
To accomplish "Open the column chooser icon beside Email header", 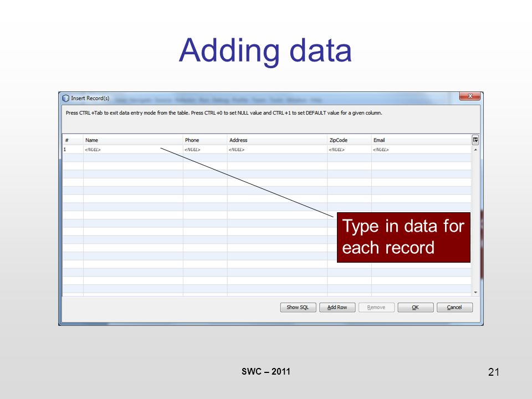I will 475,140.
